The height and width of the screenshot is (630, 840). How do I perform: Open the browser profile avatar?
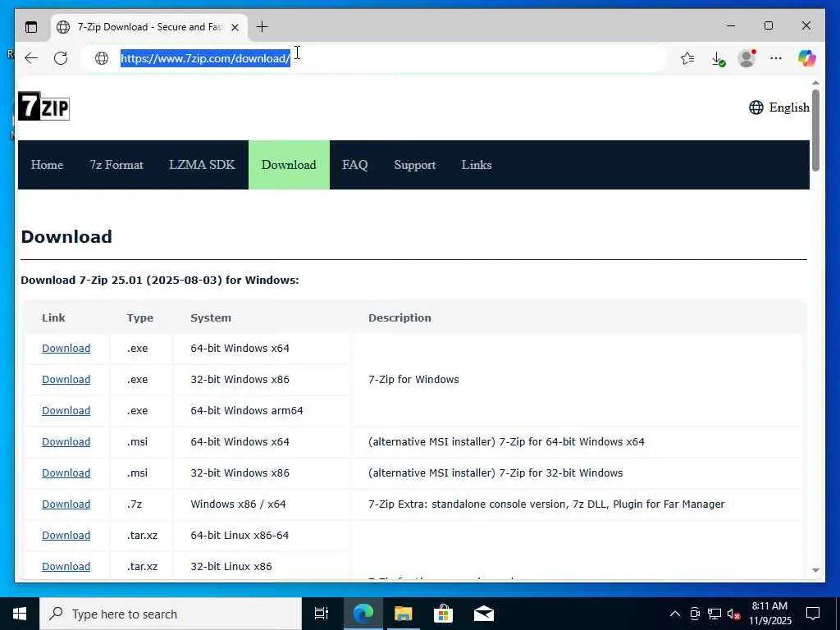click(x=746, y=58)
